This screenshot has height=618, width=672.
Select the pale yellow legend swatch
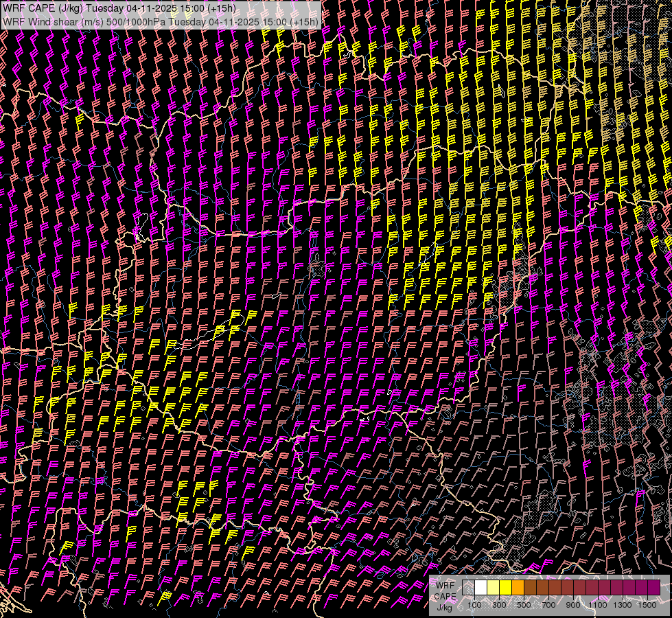click(494, 587)
